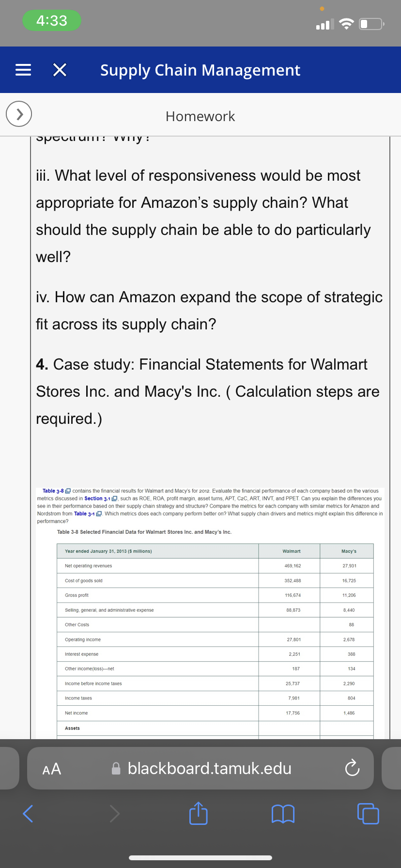This screenshot has width=401, height=868.
Task: Close the course content view with the X
Action: [x=59, y=70]
